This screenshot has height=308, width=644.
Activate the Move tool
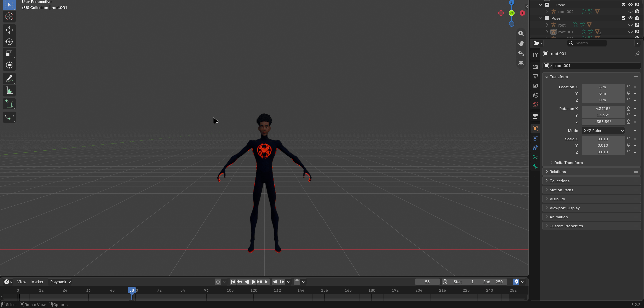[9, 30]
